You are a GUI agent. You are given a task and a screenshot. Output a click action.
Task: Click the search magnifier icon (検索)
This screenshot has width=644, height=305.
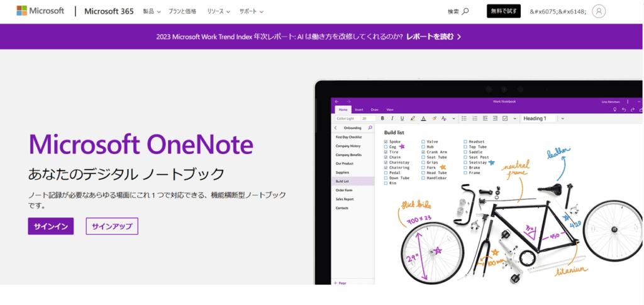pyautogui.click(x=465, y=11)
